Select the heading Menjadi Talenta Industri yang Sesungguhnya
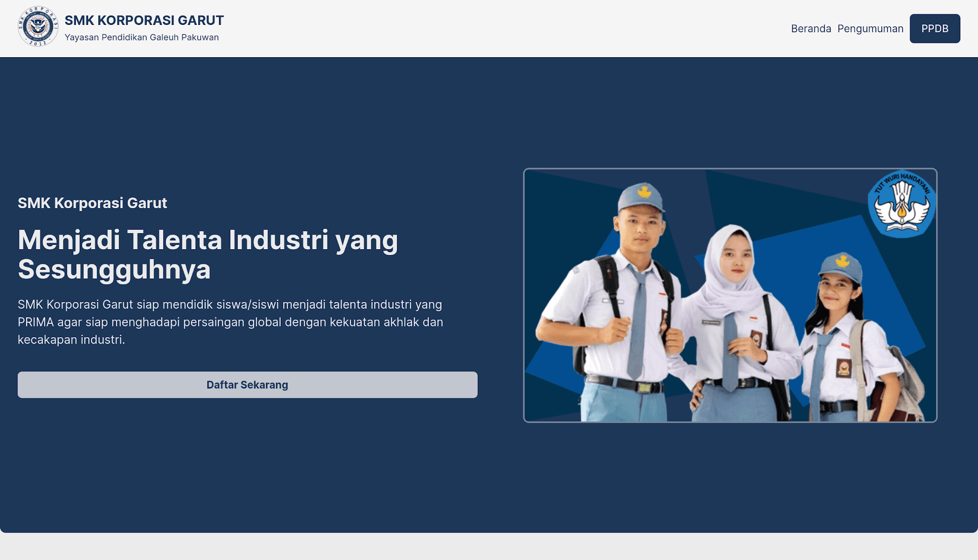The width and height of the screenshot is (978, 560). 208,255
